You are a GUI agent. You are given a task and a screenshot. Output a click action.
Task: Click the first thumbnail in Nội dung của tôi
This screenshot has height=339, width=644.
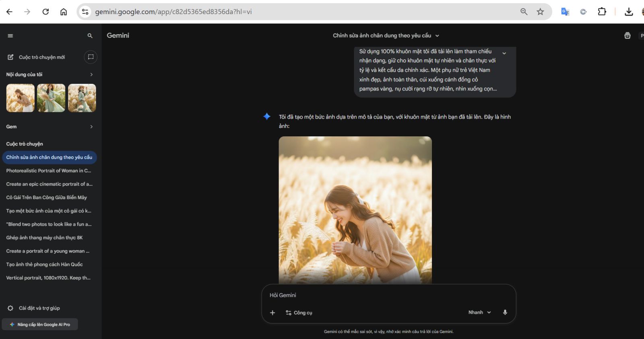click(x=21, y=98)
